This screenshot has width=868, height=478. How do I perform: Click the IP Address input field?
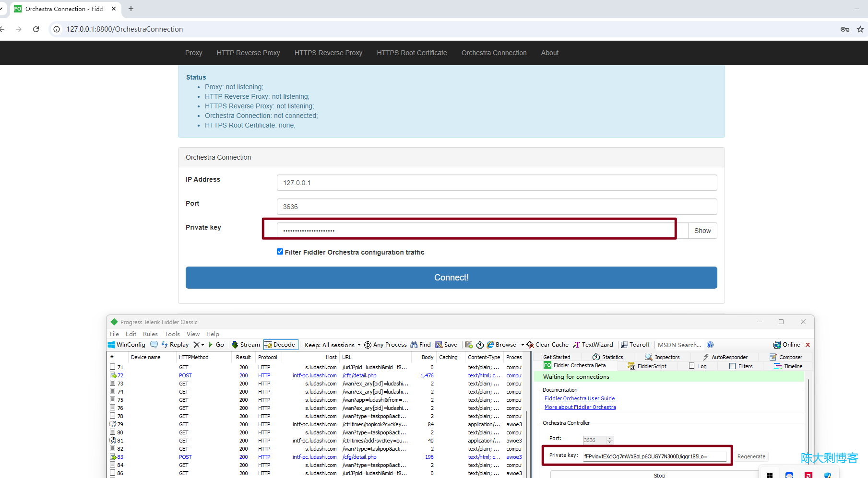click(497, 183)
